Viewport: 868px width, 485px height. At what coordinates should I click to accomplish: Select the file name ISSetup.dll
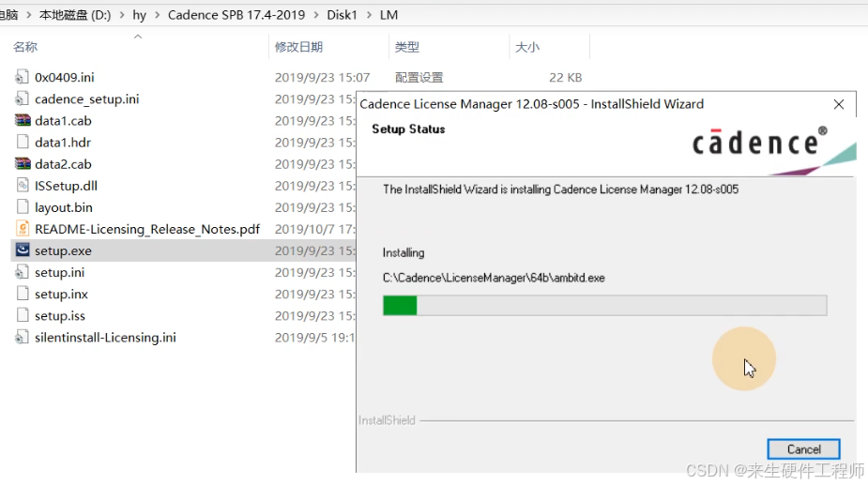click(x=66, y=186)
